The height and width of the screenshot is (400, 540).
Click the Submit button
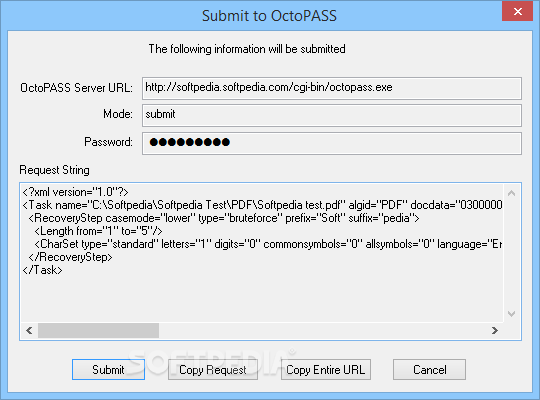108,370
